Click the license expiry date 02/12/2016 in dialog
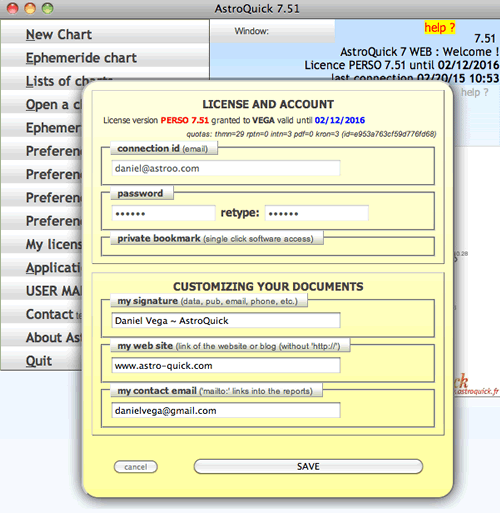This screenshot has height=513, width=500. point(340,120)
